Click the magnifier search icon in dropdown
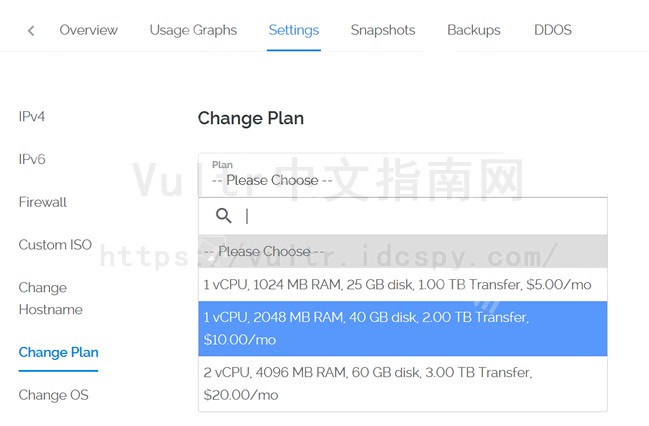Screen dimensions: 649x426 [224, 216]
